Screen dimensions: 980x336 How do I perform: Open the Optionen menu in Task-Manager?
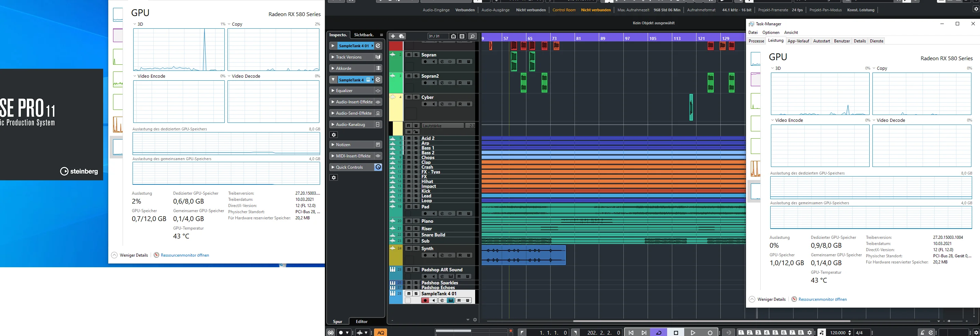pos(771,33)
